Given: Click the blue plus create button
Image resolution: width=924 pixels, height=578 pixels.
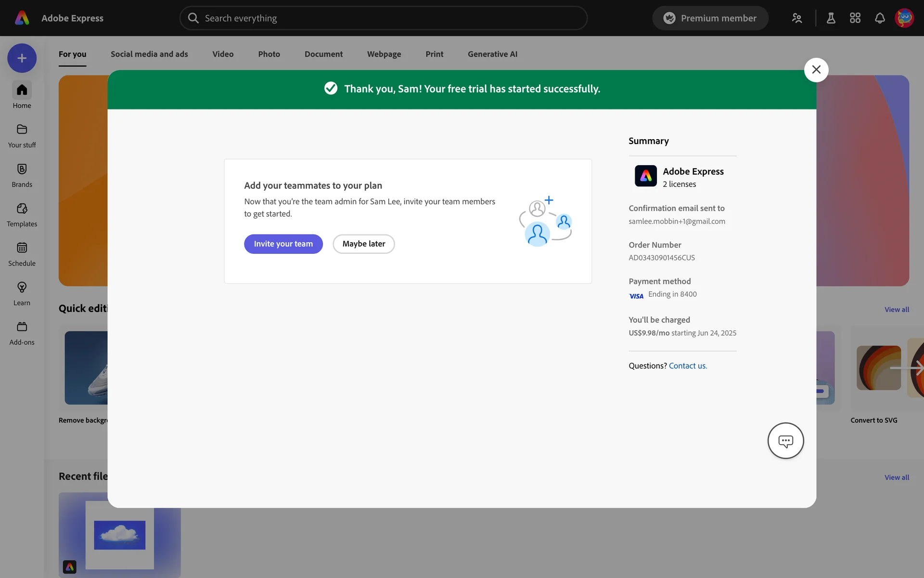Looking at the screenshot, I should pos(22,58).
